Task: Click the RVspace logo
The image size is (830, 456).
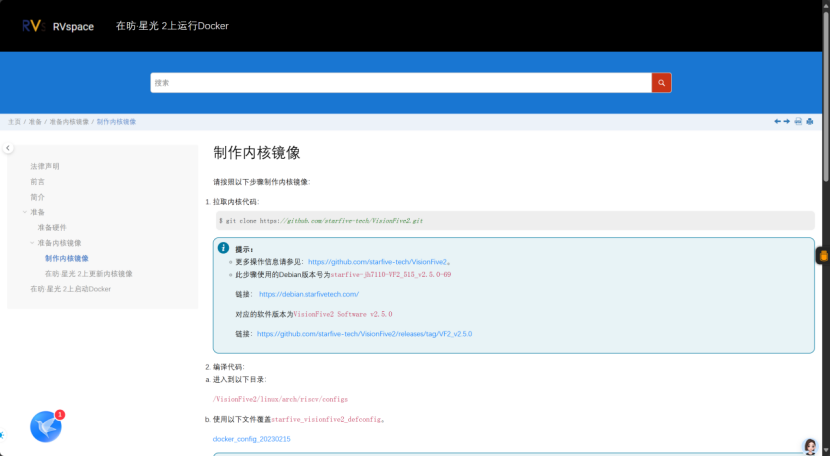Action: tap(58, 26)
